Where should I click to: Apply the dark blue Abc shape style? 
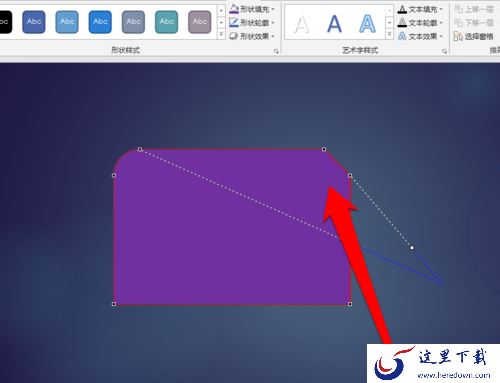[x=34, y=22]
